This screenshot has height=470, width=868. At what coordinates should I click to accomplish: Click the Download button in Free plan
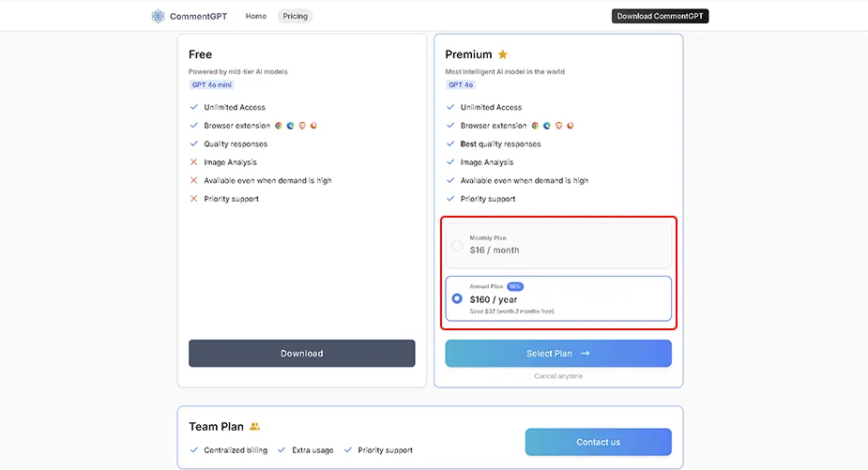pyautogui.click(x=302, y=353)
